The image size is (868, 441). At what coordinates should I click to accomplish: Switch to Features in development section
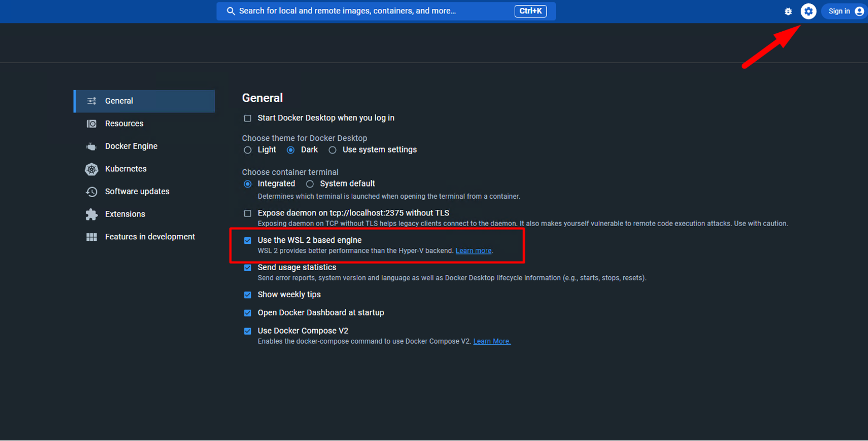point(144,237)
